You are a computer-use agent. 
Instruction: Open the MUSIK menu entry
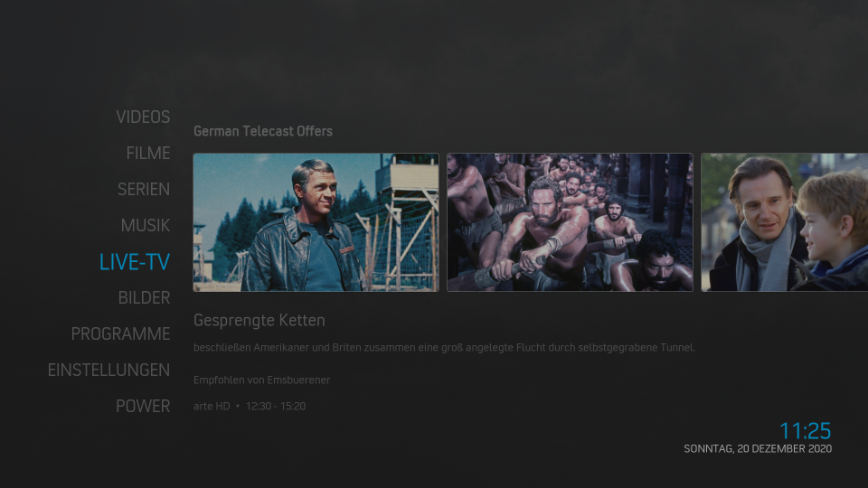point(145,226)
